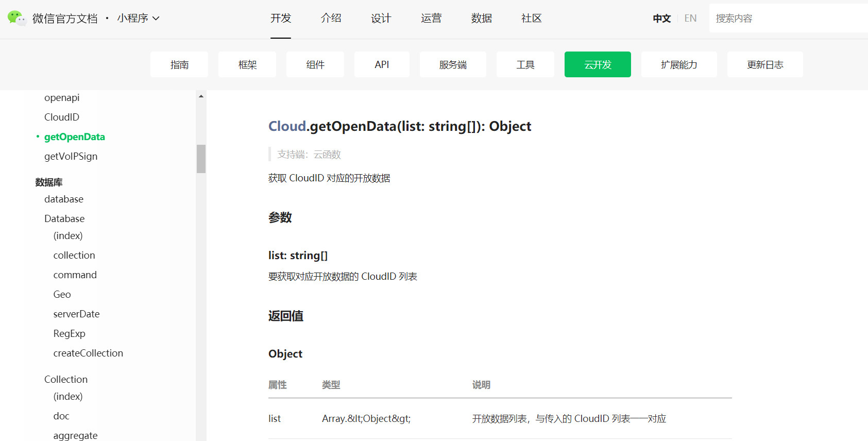Viewport: 868px width, 441px height.
Task: Click the 要获取对应开放数据的 CloudID 列表 text
Action: (343, 277)
